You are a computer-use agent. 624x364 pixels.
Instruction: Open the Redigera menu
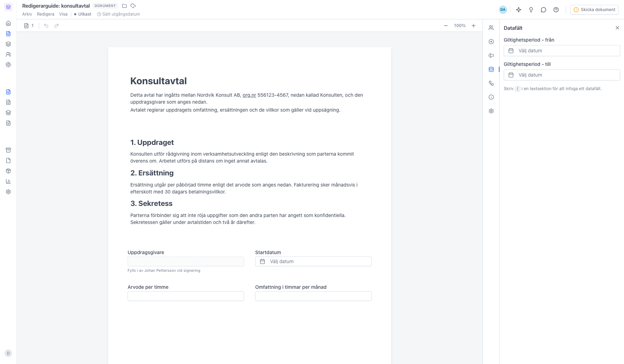pos(46,14)
